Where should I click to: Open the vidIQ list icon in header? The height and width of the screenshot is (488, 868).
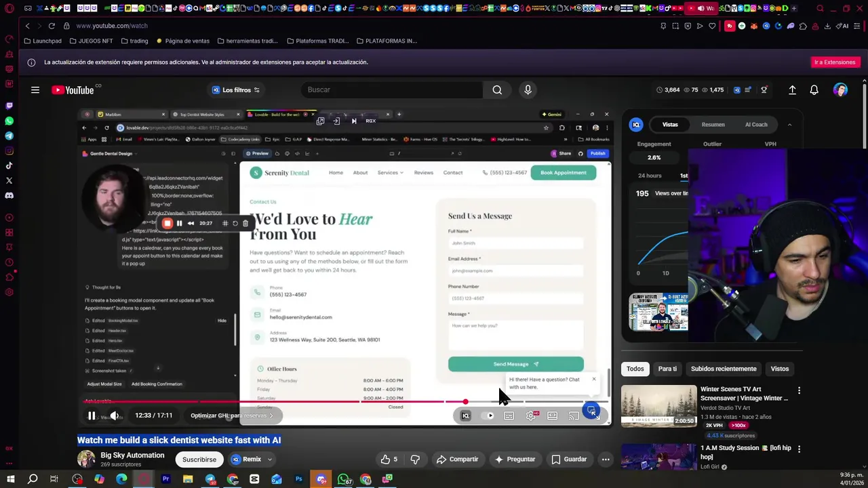tap(748, 89)
